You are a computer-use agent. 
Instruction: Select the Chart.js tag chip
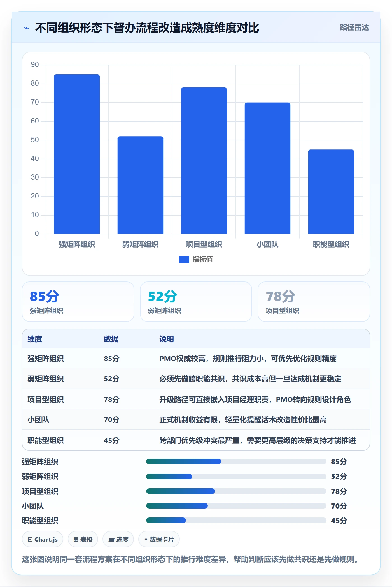click(43, 539)
